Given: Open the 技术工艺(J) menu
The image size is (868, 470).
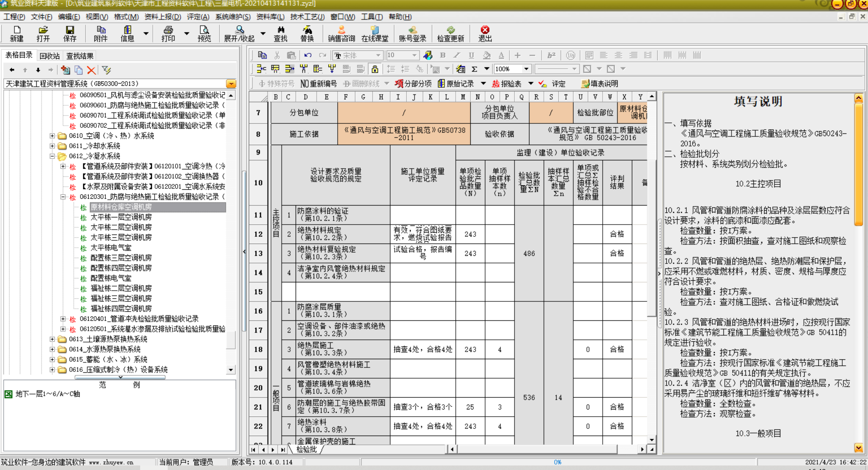Looking at the screenshot, I should (x=307, y=17).
